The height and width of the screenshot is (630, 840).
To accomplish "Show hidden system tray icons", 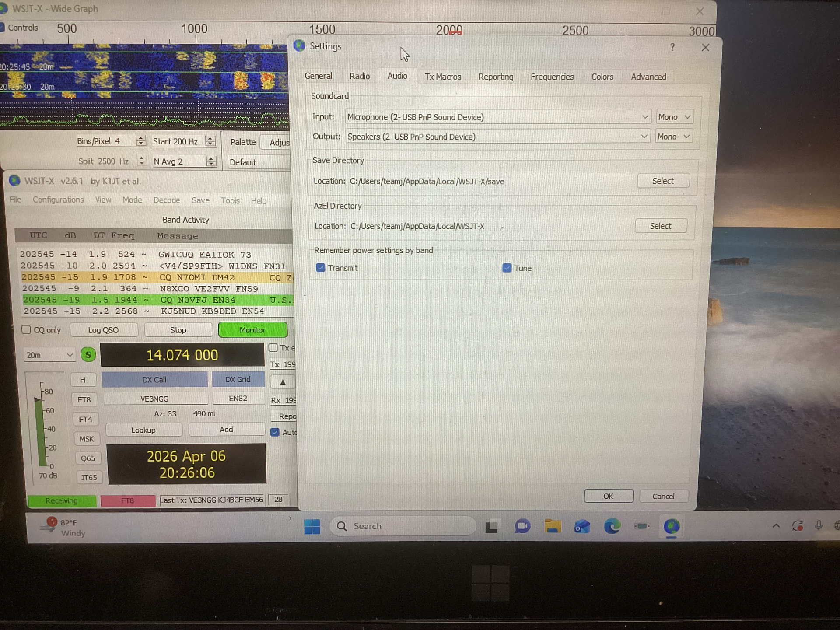I will pos(776,526).
